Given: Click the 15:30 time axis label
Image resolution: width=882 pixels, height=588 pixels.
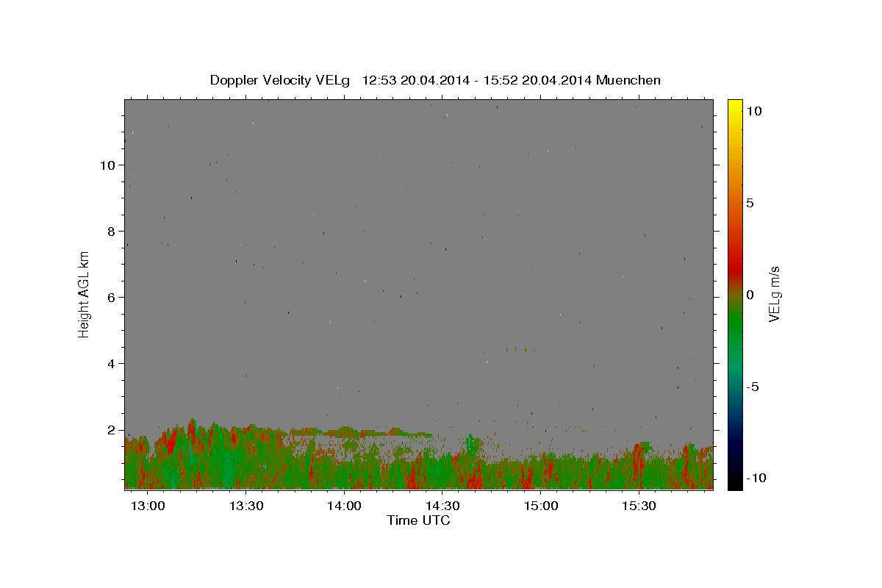Looking at the screenshot, I should (x=639, y=506).
